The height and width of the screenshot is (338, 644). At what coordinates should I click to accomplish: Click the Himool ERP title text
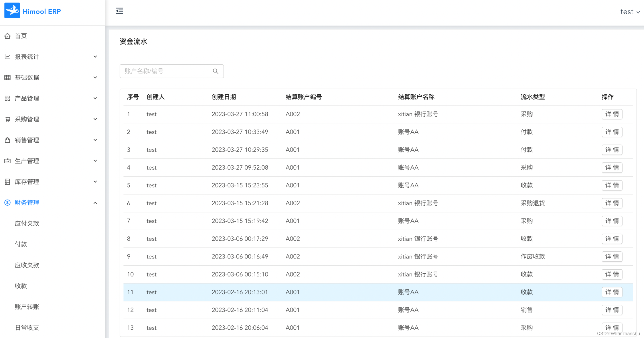[x=42, y=11]
